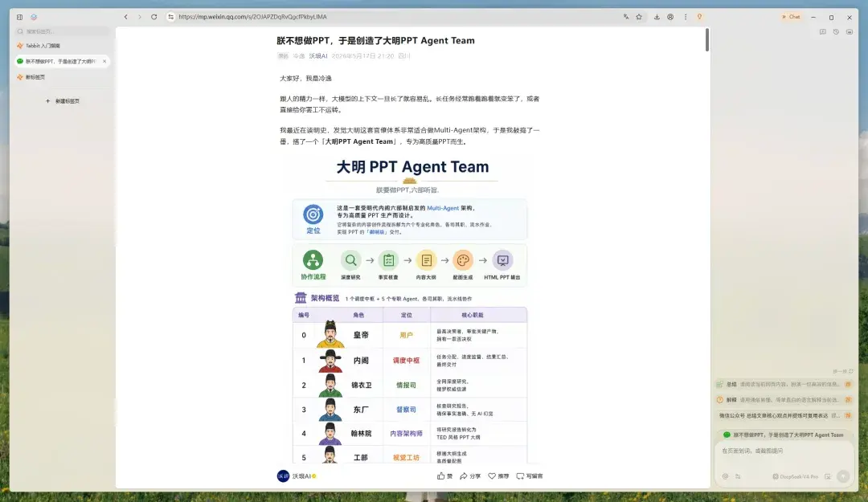
Task: Choose the 解释 prompt suggestion
Action: click(784, 400)
